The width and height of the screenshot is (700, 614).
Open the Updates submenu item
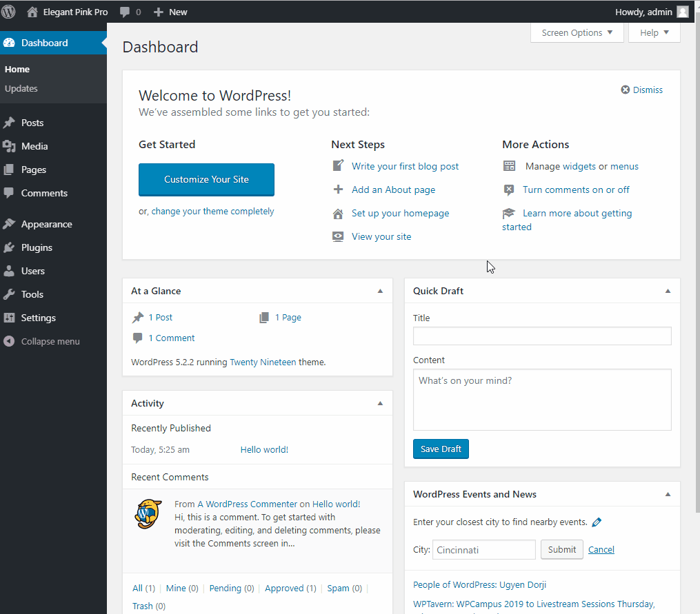[21, 88]
